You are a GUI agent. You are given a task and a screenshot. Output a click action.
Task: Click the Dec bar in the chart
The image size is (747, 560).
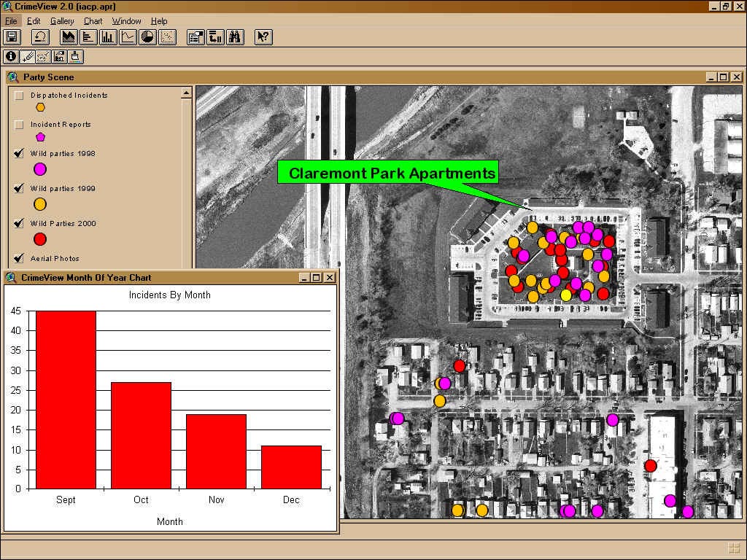[x=292, y=467]
